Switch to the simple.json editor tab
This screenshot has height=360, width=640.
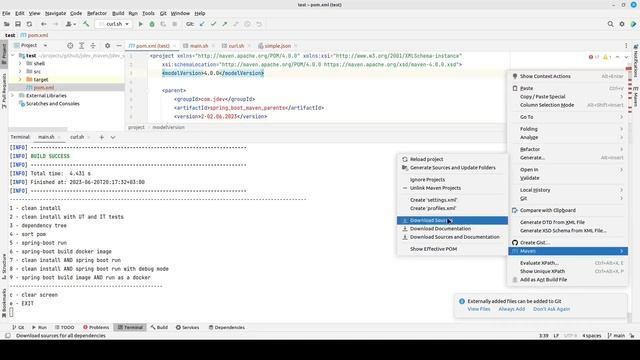coord(278,46)
